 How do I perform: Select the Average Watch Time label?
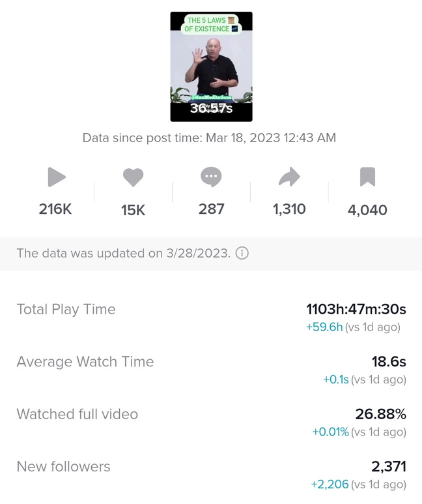pos(85,362)
